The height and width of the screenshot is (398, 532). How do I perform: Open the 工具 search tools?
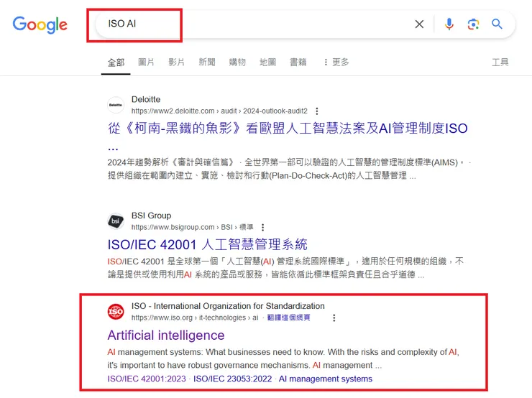[x=500, y=63]
